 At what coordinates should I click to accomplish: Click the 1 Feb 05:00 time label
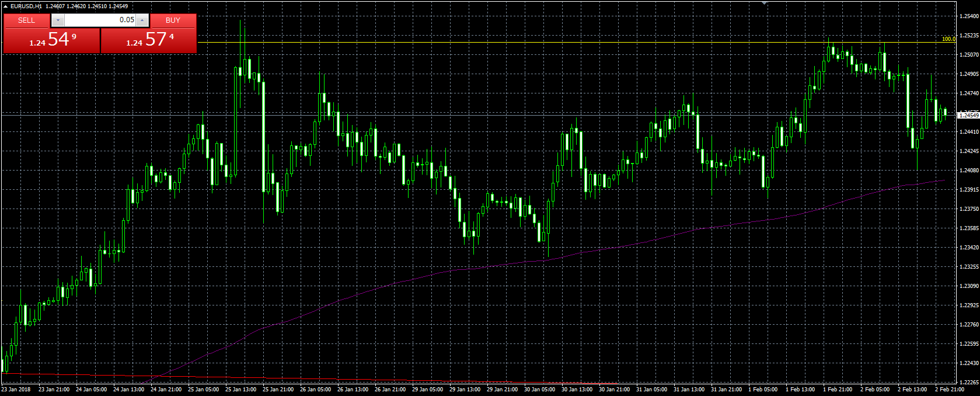[763, 390]
